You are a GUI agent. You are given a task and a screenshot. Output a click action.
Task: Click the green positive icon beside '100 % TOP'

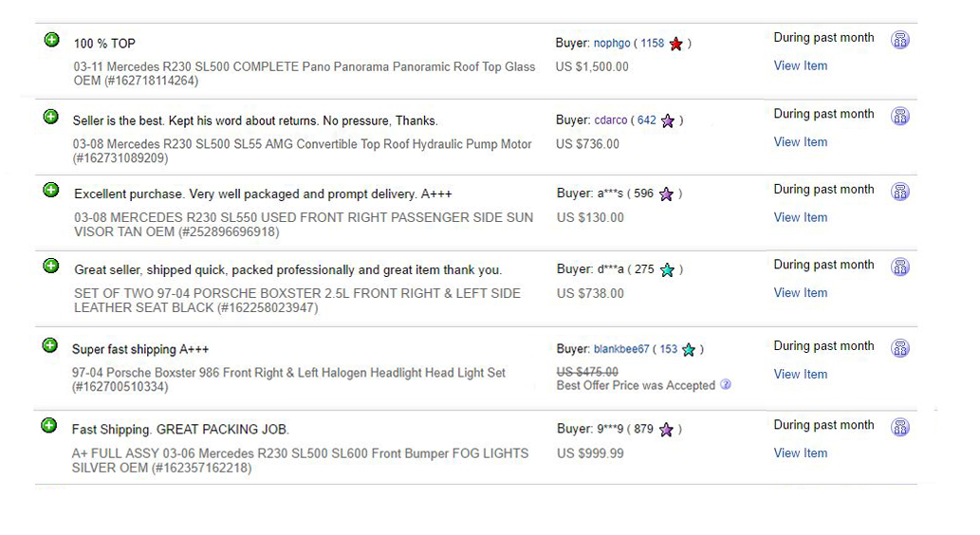[x=52, y=40]
